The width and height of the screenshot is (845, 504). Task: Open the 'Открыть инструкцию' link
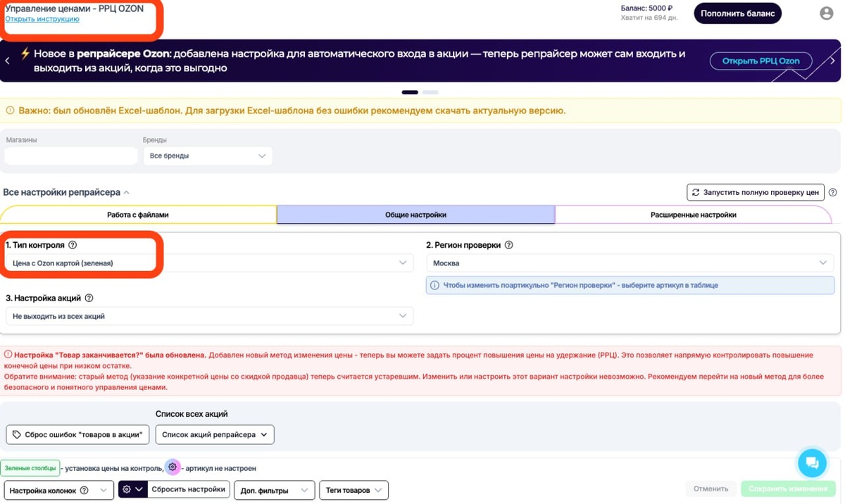(42, 19)
